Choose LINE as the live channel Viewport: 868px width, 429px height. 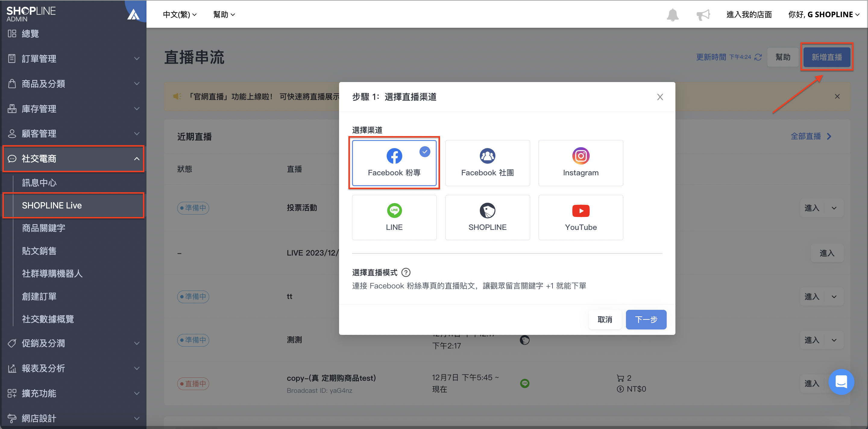tap(394, 218)
